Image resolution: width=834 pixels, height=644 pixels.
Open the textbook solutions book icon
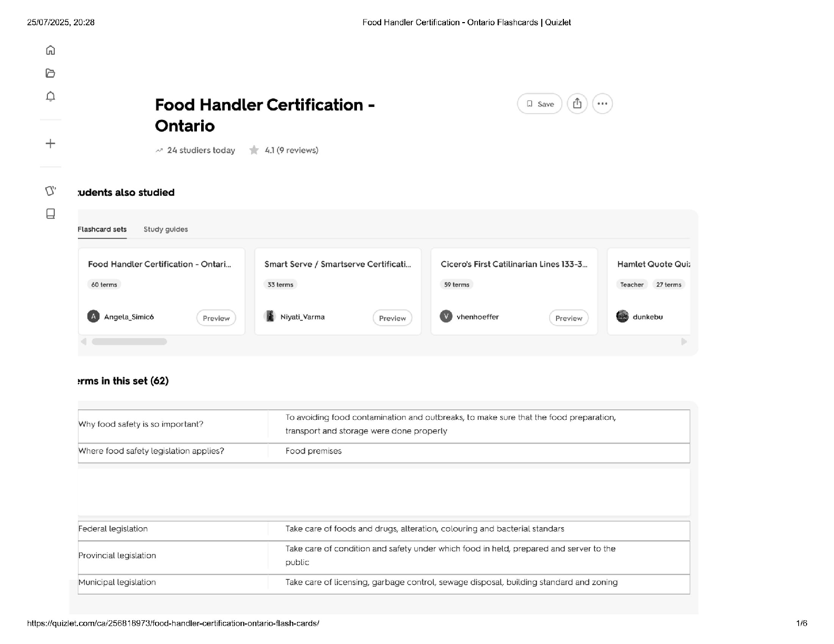pyautogui.click(x=51, y=214)
